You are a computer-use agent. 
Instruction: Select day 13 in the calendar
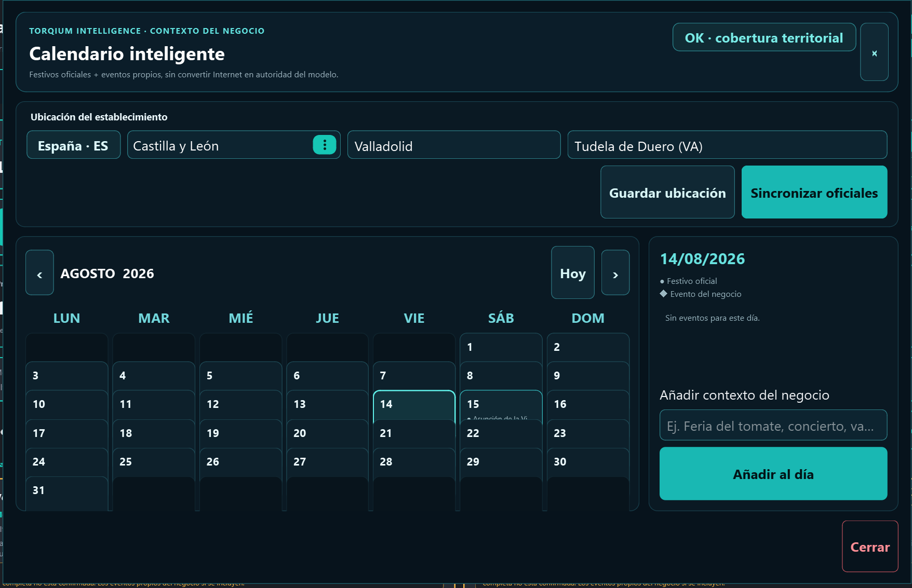(328, 405)
